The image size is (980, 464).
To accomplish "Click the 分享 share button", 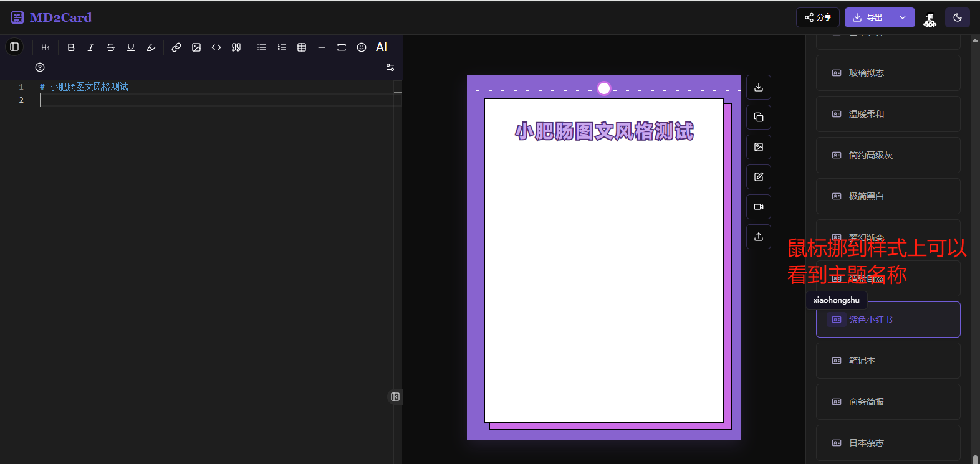I will point(818,17).
